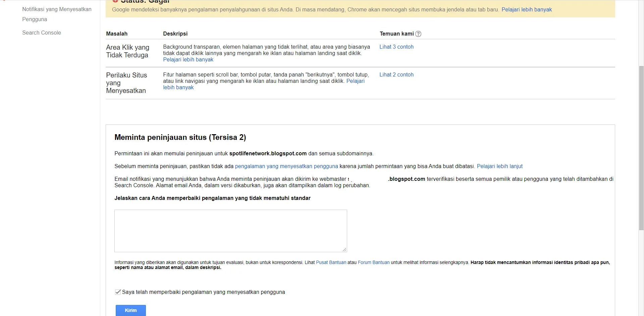
Task: Click 'Pelajari lebih banyak' in Perilaku Situs description
Action: click(x=355, y=81)
